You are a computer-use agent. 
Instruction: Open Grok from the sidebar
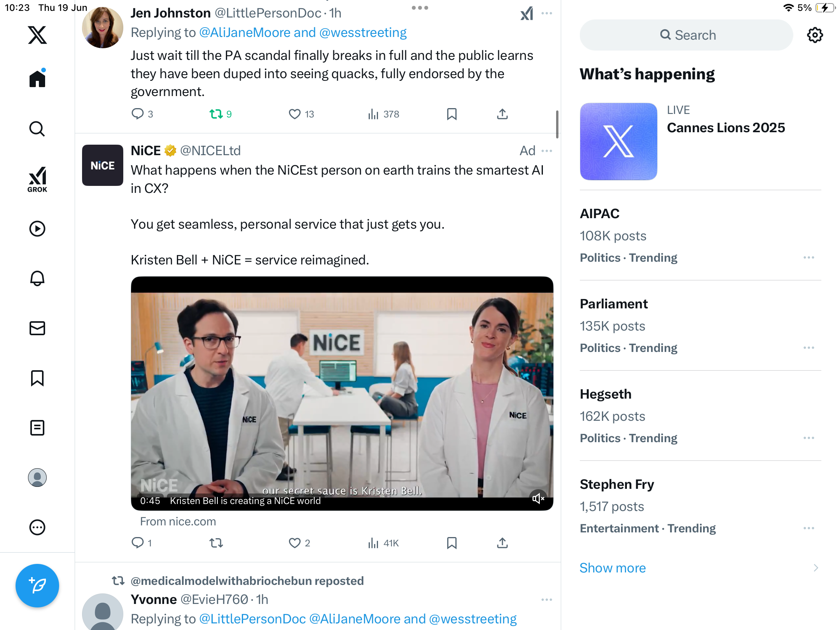(37, 179)
